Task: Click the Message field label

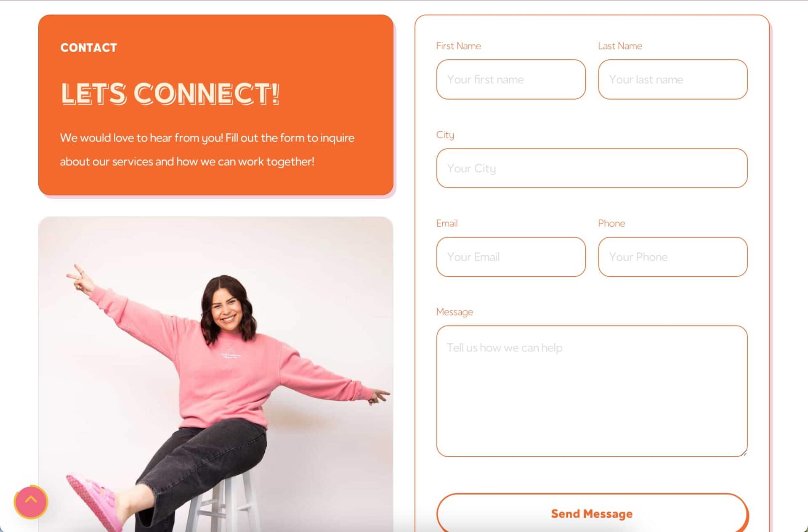Action: click(454, 312)
